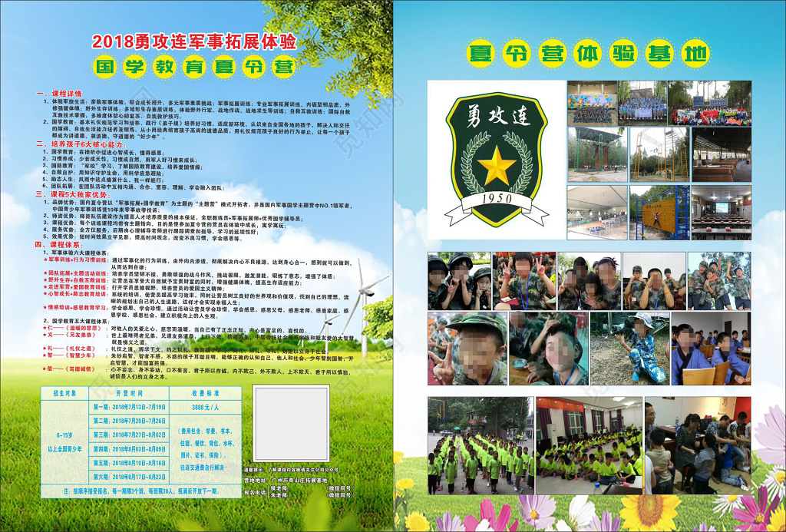Screen dimensions: 786x532
Task: Click the line "1、品牌优势"
Action: click(x=198, y=205)
